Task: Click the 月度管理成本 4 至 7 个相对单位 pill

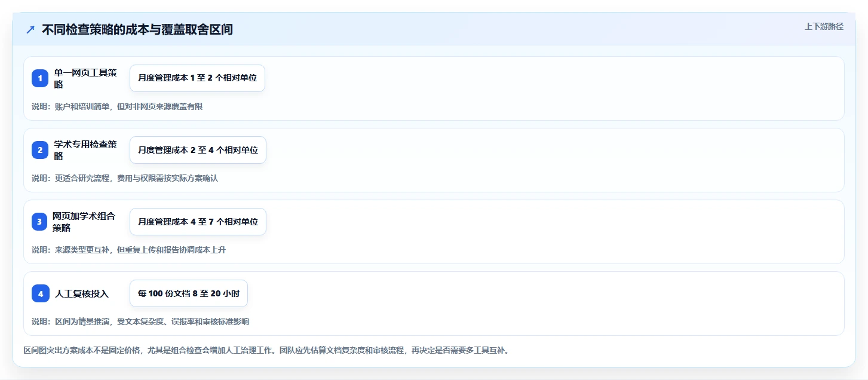Action: point(198,222)
